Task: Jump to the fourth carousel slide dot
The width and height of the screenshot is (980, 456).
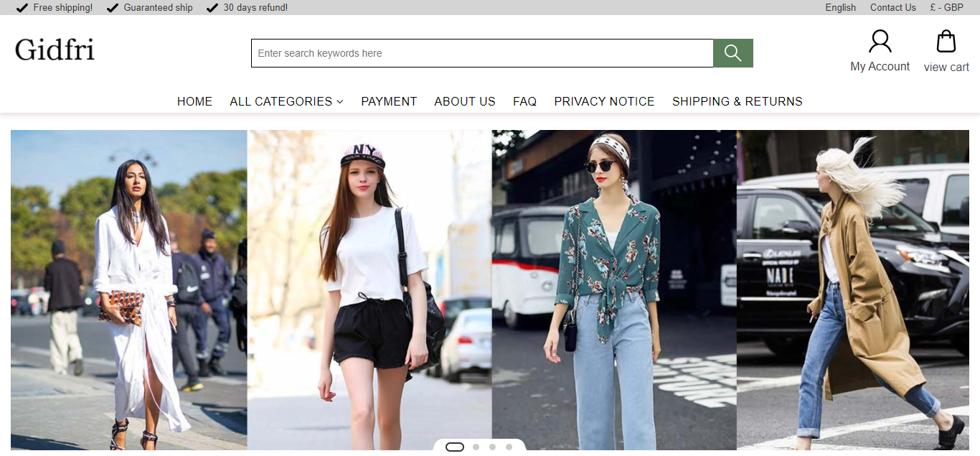Action: point(509,447)
